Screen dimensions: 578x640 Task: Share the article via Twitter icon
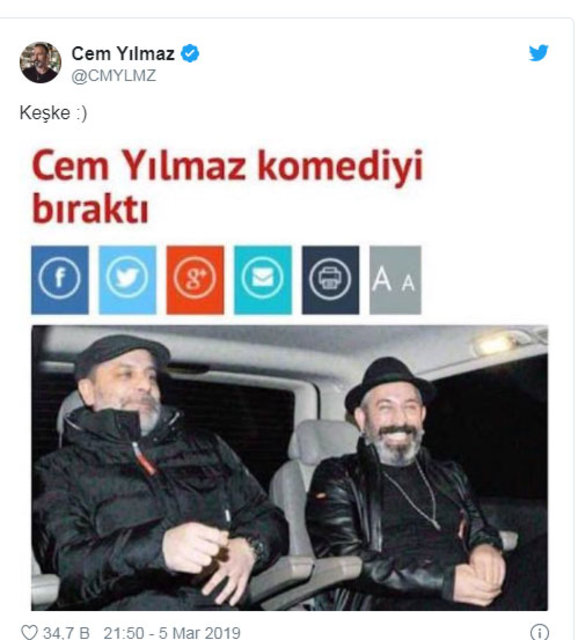point(127,280)
